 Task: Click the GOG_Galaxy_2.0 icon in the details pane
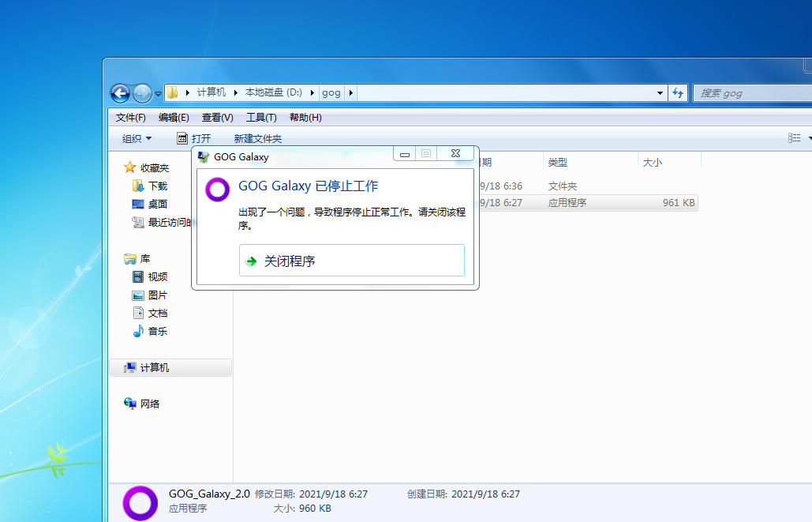140,503
